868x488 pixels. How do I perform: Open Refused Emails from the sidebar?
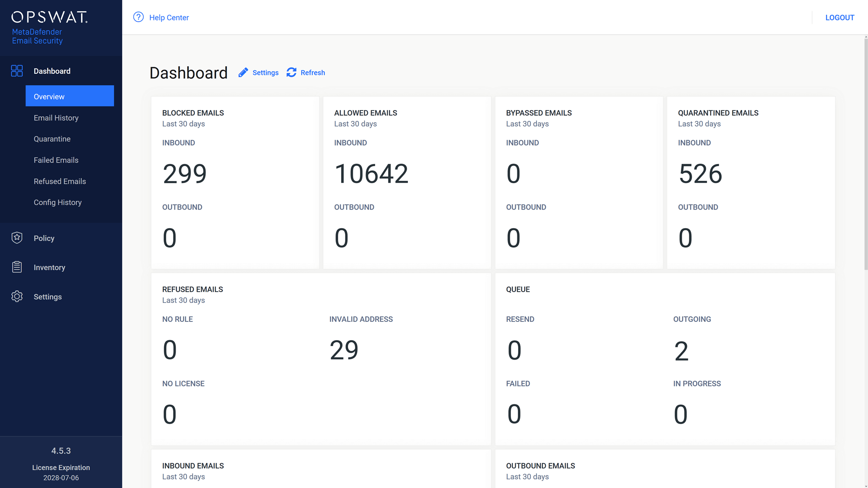[59, 181]
